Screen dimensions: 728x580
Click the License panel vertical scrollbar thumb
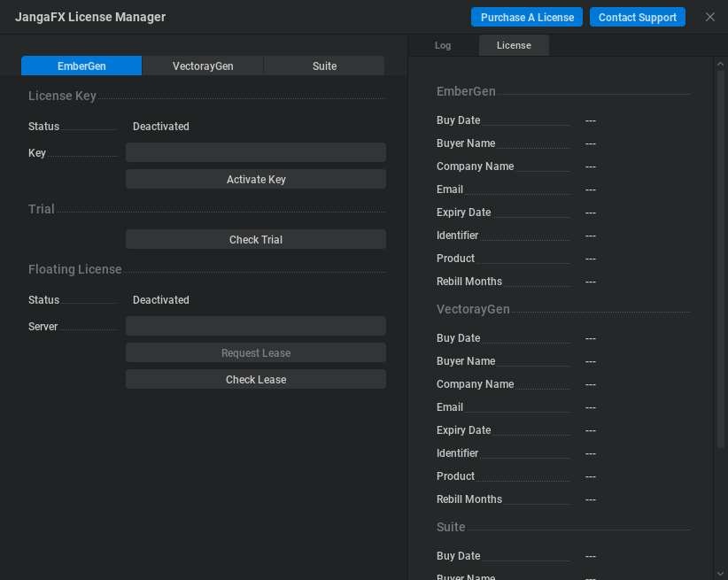coord(721,259)
